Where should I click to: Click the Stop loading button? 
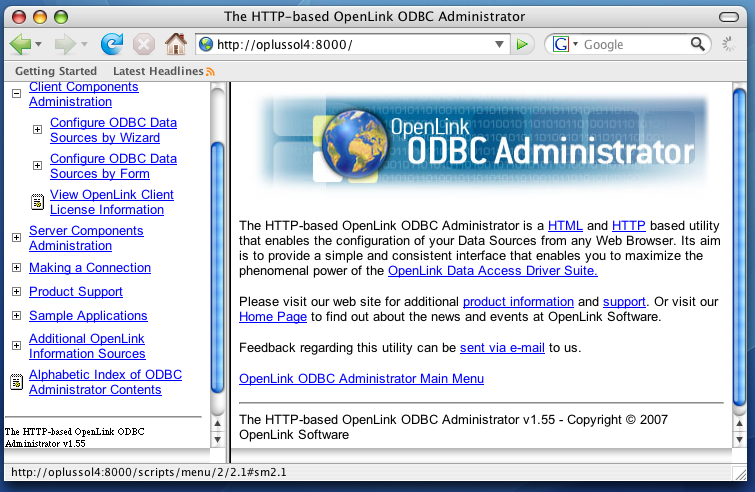pos(143,45)
